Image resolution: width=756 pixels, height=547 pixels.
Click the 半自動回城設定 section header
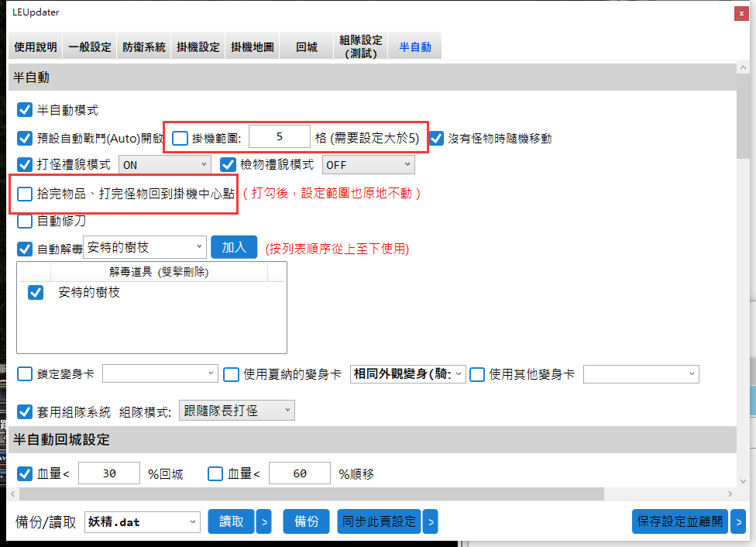[x=373, y=440]
